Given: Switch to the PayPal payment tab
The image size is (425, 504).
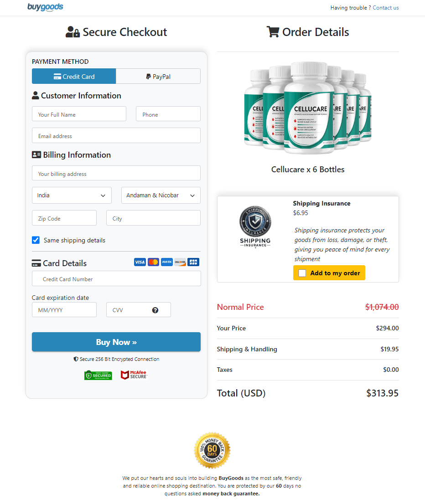Looking at the screenshot, I should (158, 76).
